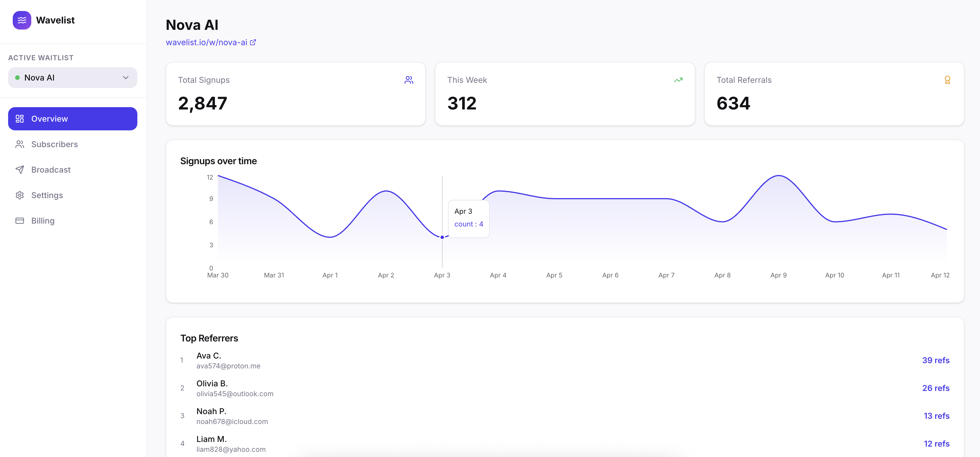Open the Billing menu item
This screenshot has height=457, width=980.
click(x=43, y=220)
